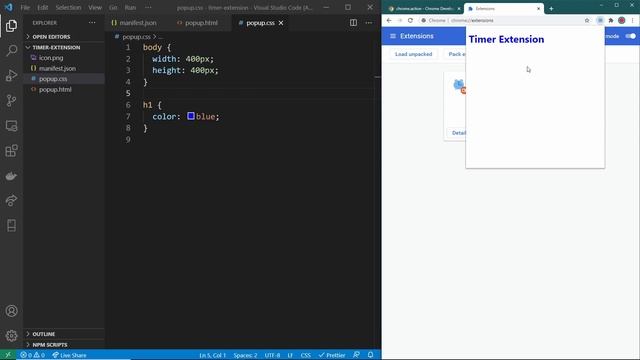Open a new Chrome tab
Viewport: 640px width, 360px height.
point(551,9)
